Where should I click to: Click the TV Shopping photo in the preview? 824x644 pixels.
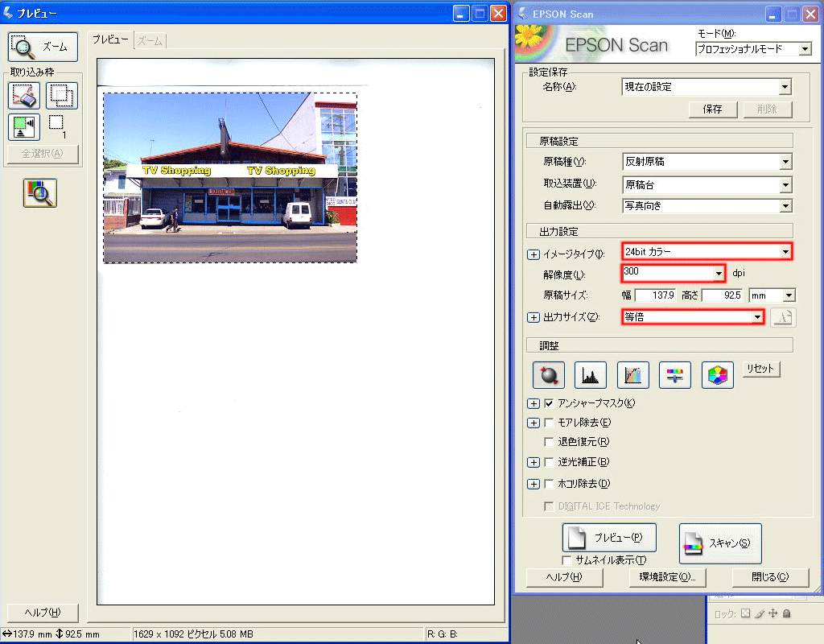pos(230,178)
